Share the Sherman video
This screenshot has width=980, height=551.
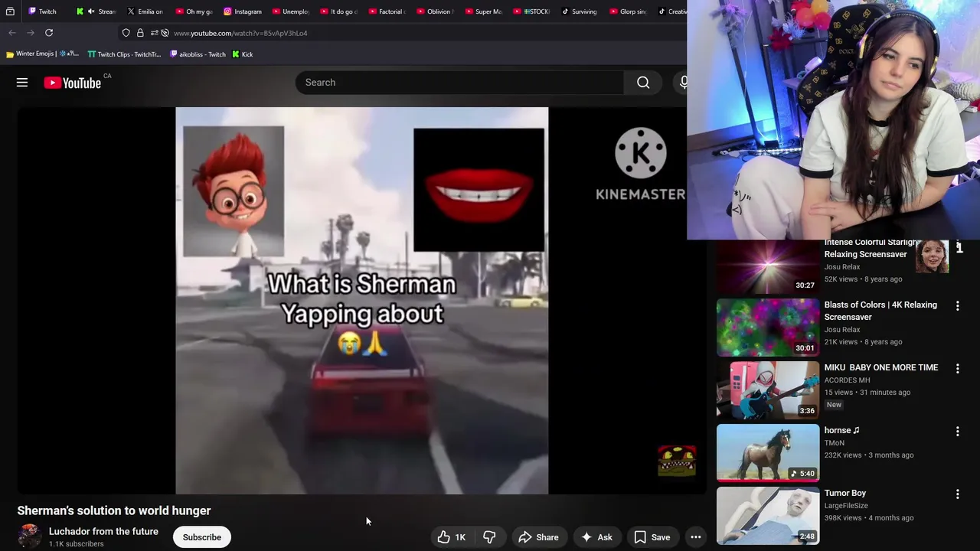539,537
